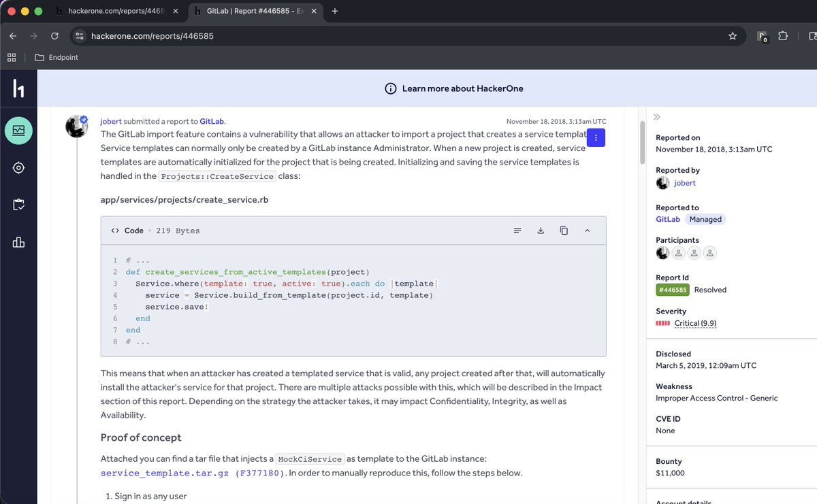The height and width of the screenshot is (504, 817).
Task: Click the info circle icon in the top banner
Action: 391,88
